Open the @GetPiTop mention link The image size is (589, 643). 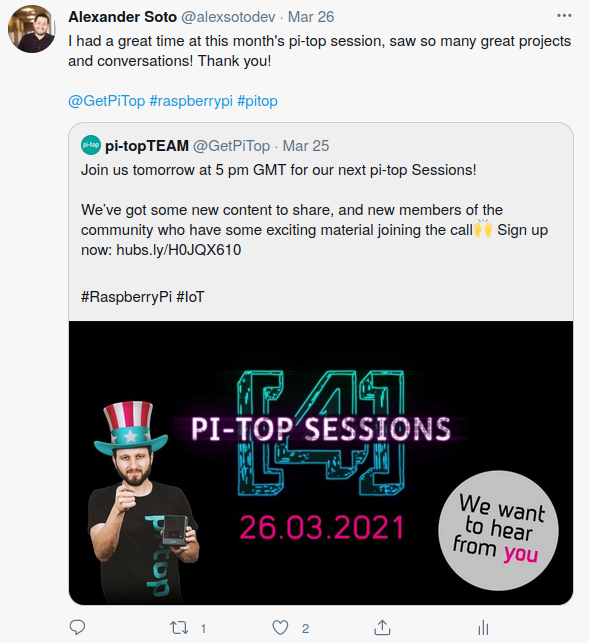[x=107, y=101]
